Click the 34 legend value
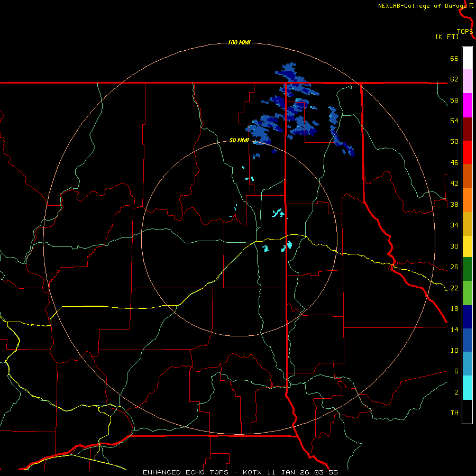The width and height of the screenshot is (476, 476). click(x=454, y=225)
